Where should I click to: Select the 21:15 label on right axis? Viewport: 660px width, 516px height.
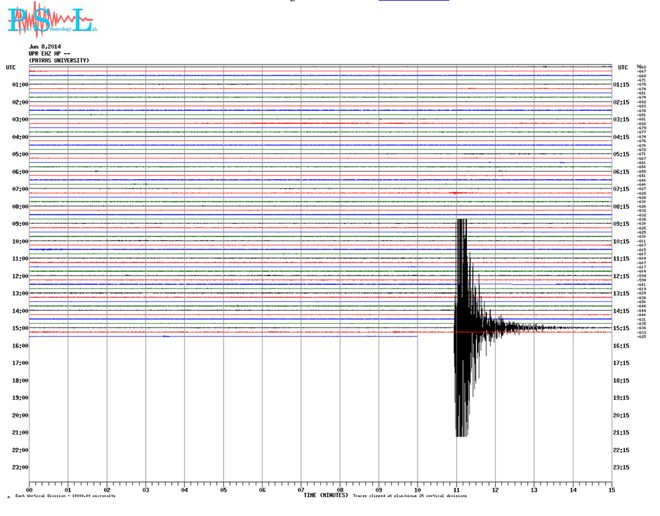[x=621, y=433]
